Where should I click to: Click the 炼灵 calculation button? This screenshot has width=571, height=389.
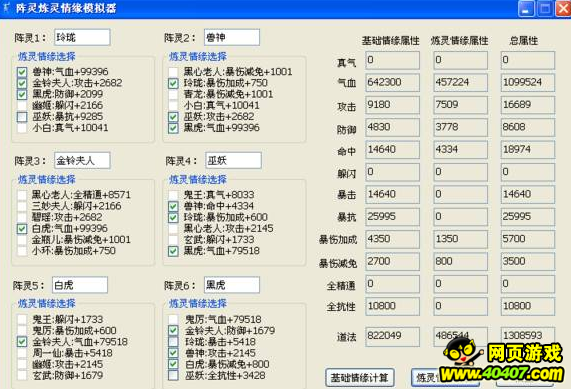point(445,378)
